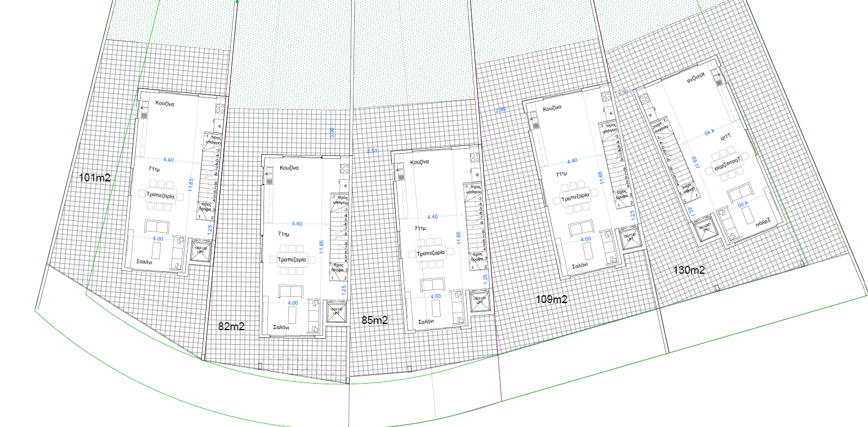Click the stove hob in the 85m2 unit

pos(473,158)
